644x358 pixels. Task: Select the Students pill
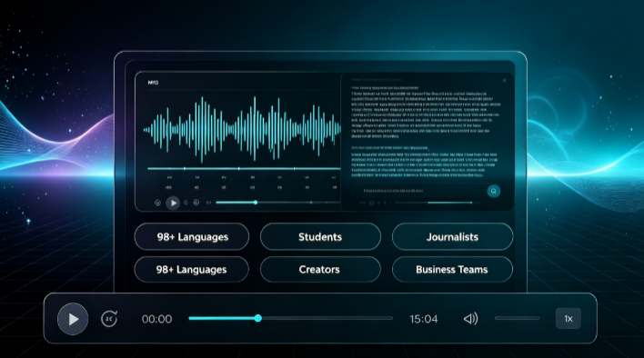pyautogui.click(x=320, y=236)
